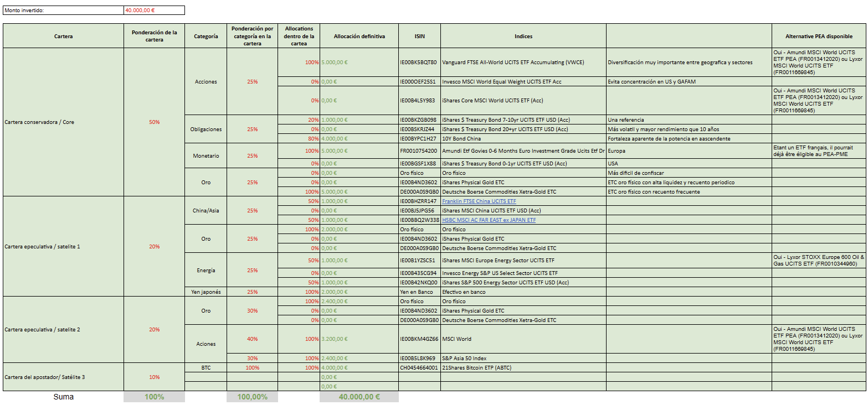Select ISIN cell CH0454664001
This screenshot has width=868, height=405.
coord(419,368)
